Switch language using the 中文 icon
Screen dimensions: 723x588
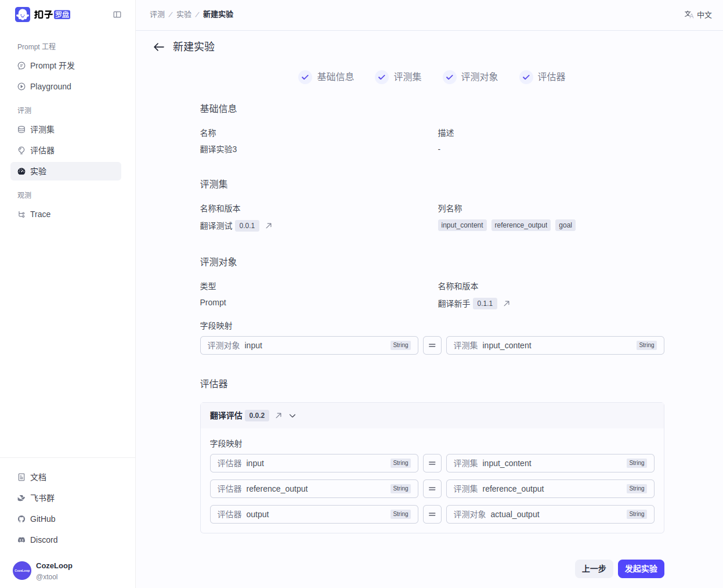coord(698,15)
